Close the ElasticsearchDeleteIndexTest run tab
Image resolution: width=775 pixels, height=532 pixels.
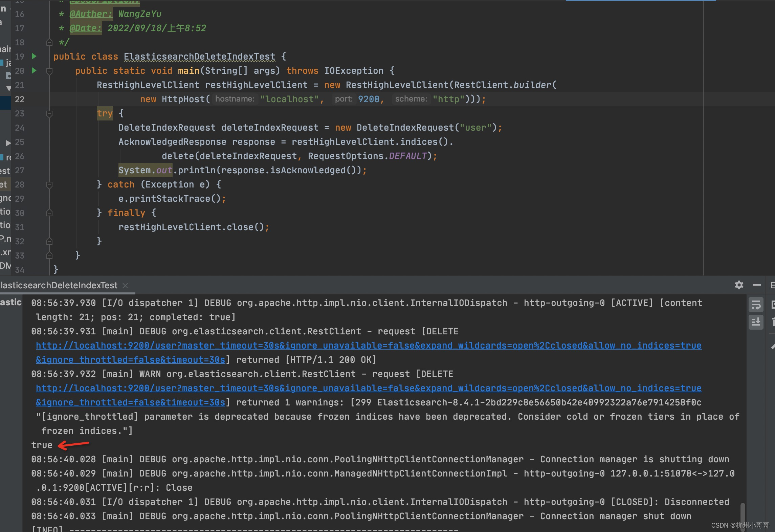tap(125, 285)
